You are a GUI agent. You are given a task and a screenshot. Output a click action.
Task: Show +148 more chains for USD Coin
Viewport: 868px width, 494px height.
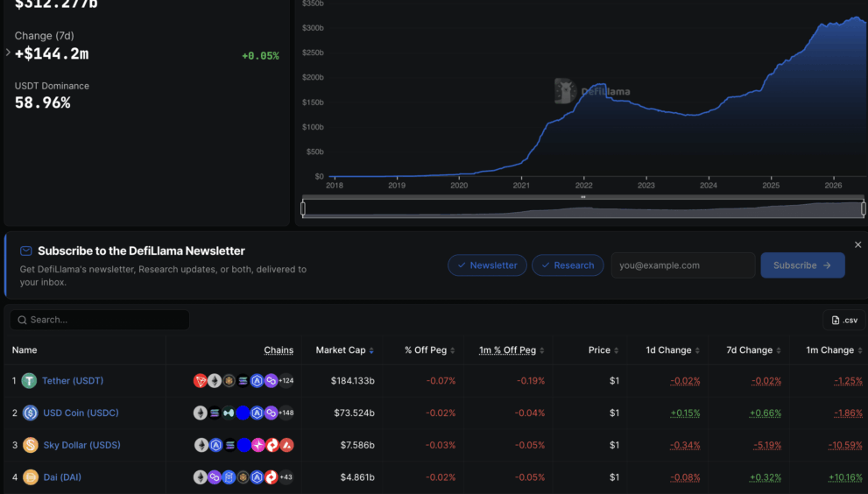click(x=286, y=413)
